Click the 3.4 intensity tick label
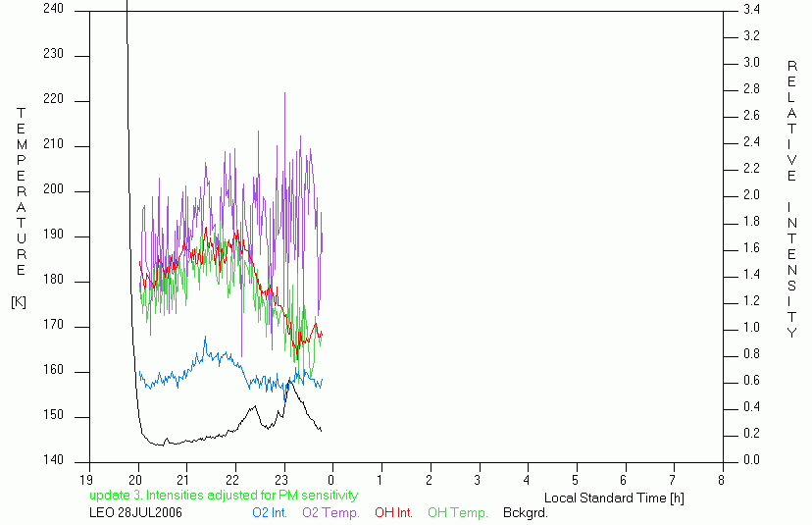The height and width of the screenshot is (525, 812). click(751, 10)
